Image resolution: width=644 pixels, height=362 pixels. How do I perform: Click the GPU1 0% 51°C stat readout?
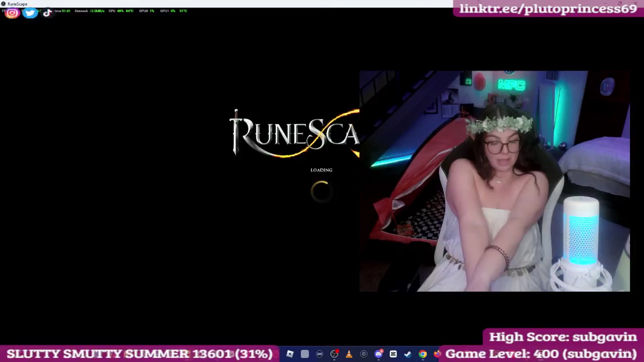click(x=173, y=11)
